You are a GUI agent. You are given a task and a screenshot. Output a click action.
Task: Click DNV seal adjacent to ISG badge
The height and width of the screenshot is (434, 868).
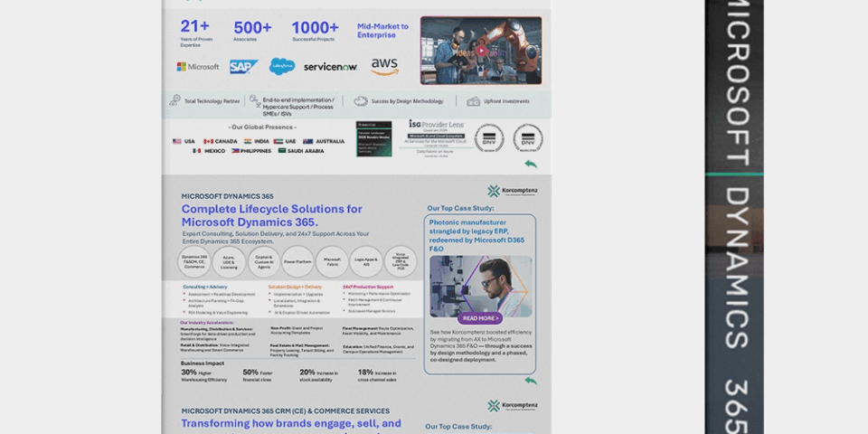pos(489,137)
